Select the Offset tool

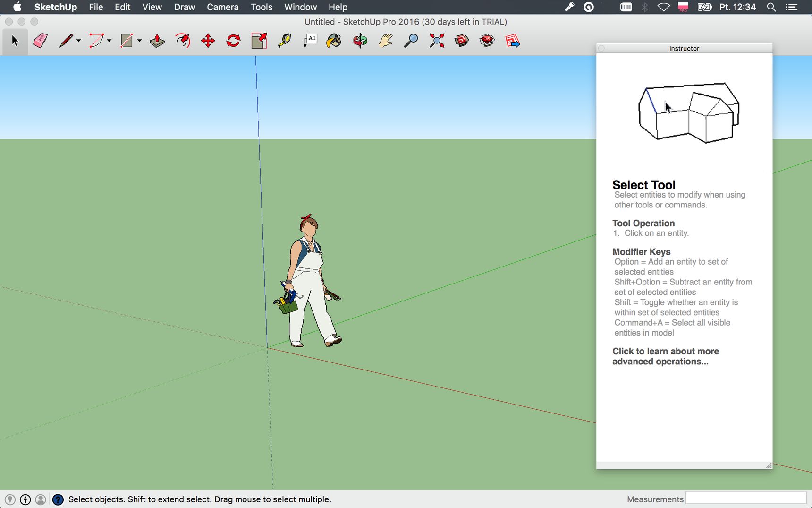point(183,41)
